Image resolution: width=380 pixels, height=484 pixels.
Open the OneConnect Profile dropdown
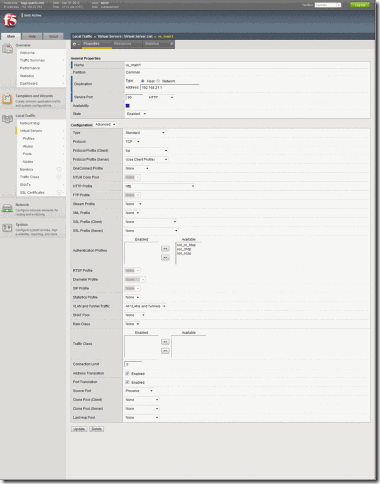(137, 168)
